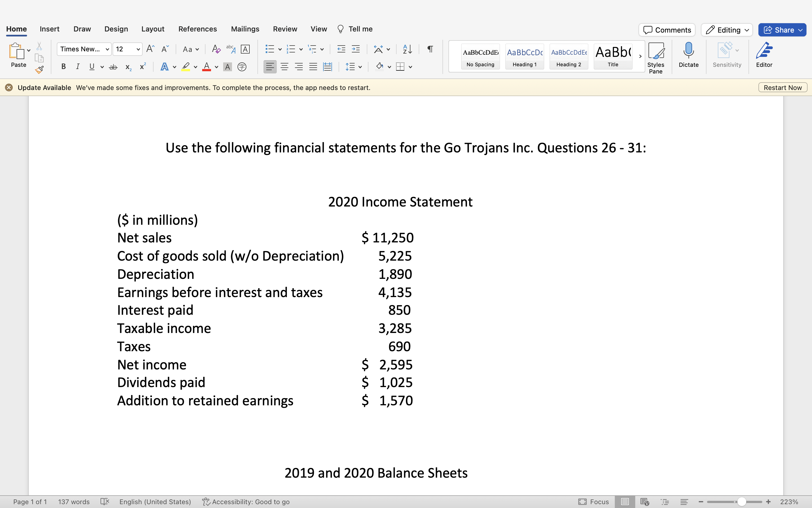Open the phonetic guide icon
Image resolution: width=812 pixels, height=508 pixels.
click(231, 49)
